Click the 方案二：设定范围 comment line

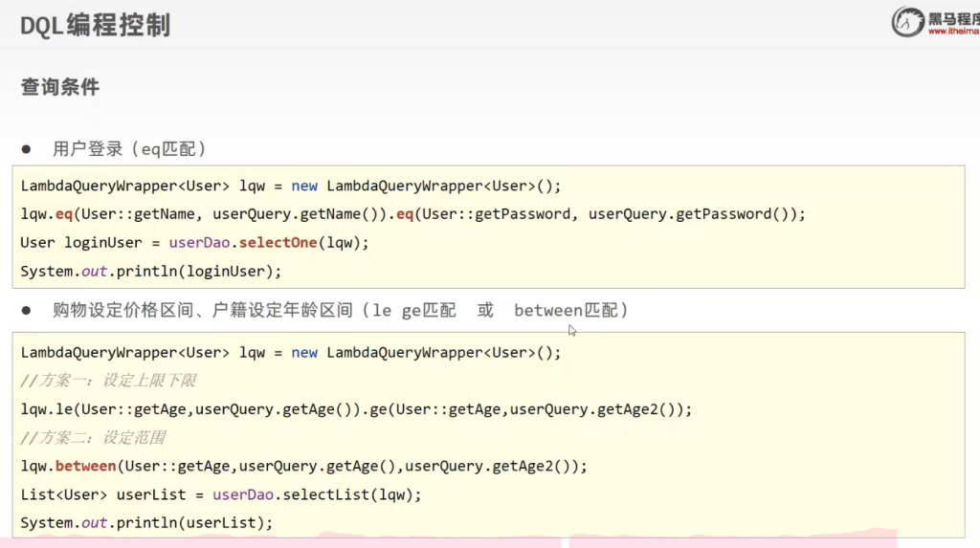coord(93,438)
